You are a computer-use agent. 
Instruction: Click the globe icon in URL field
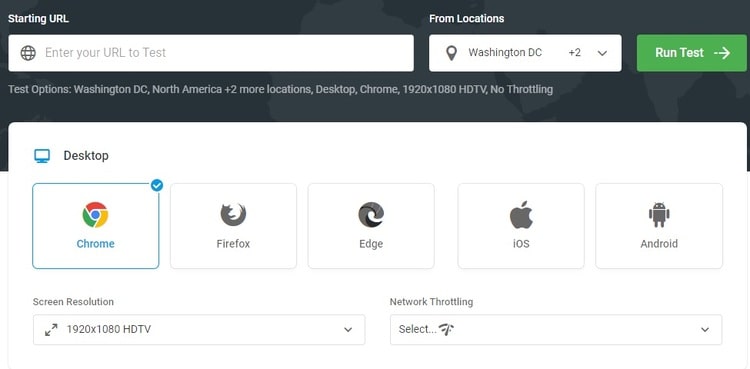coord(28,53)
